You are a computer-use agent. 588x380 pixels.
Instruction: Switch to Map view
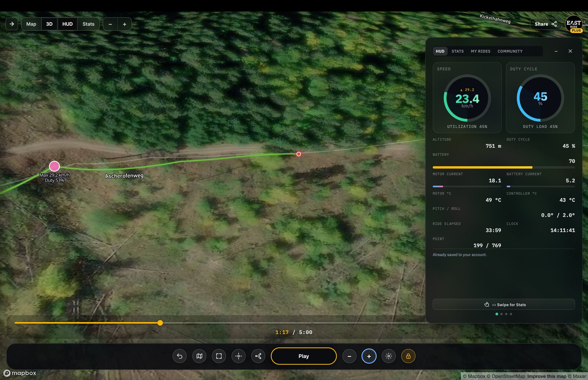tap(31, 24)
